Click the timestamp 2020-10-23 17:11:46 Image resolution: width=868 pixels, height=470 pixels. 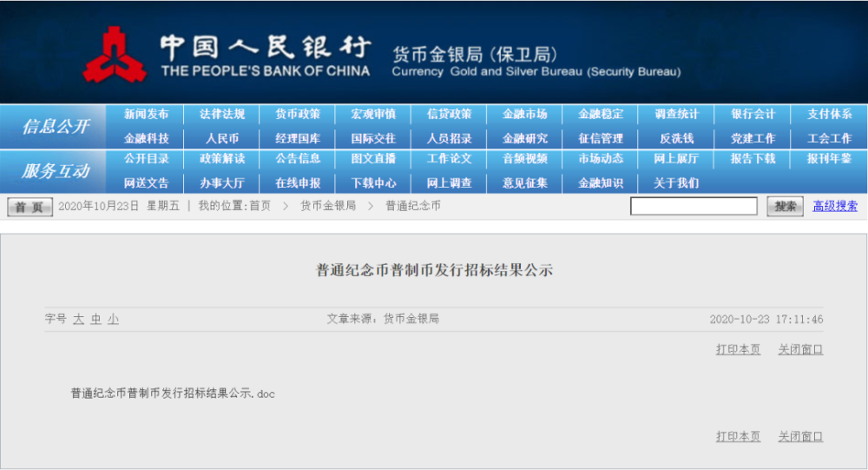[x=766, y=319]
